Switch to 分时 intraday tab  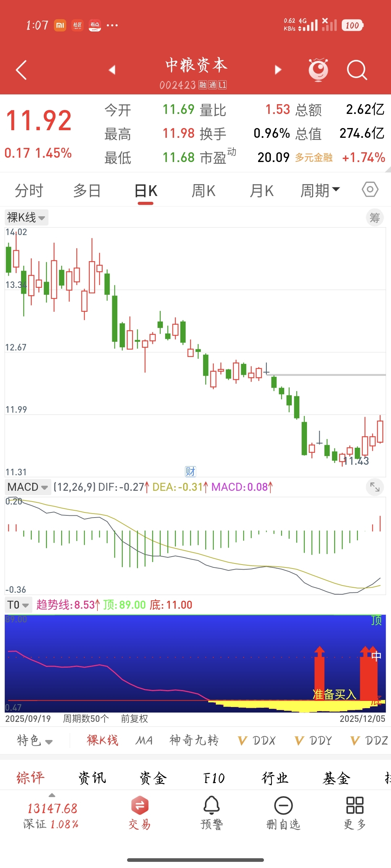(29, 191)
